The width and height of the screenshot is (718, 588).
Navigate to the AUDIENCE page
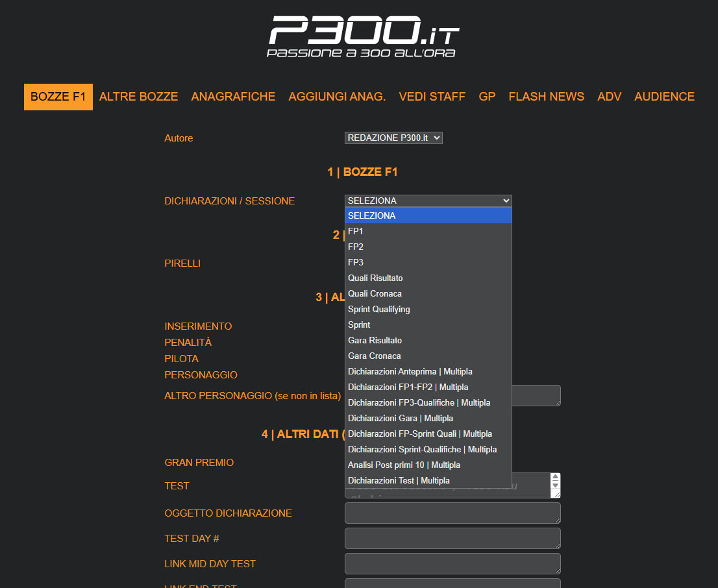[x=664, y=97]
